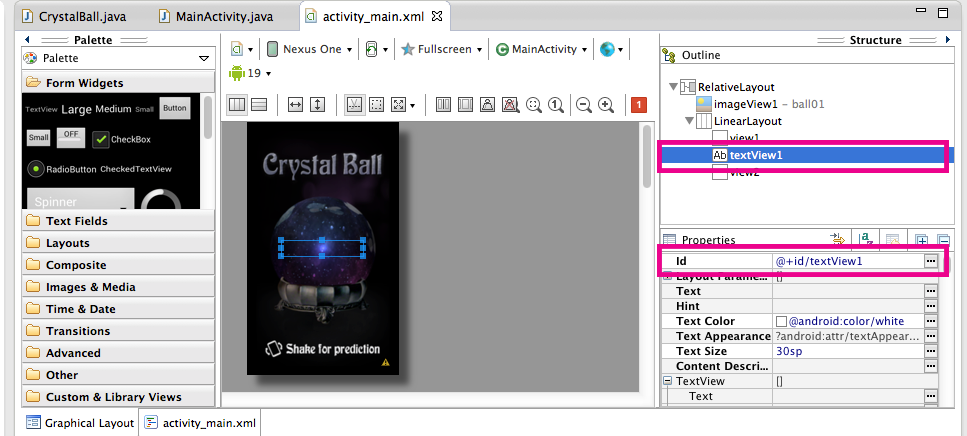Toggle fill height vertical arrows icon
Viewport: 967px width, 436px height.
tap(317, 105)
